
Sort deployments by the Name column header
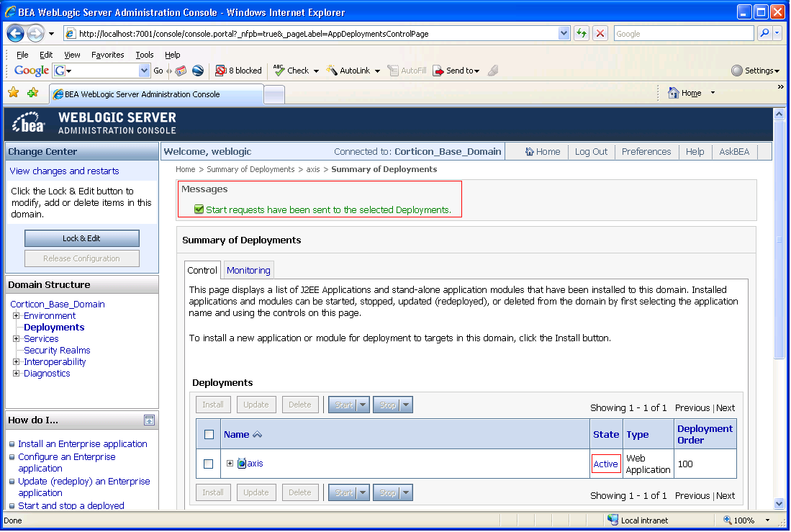click(x=237, y=435)
